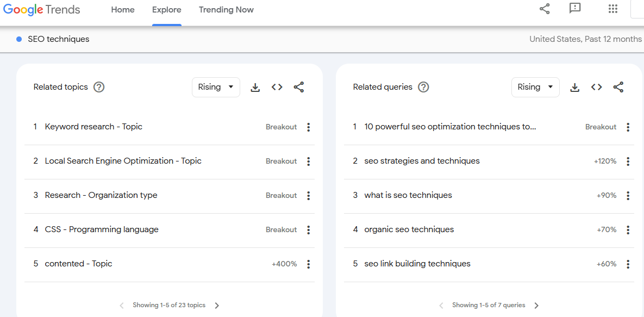Click the +120% value for seo strategies

[x=605, y=161]
